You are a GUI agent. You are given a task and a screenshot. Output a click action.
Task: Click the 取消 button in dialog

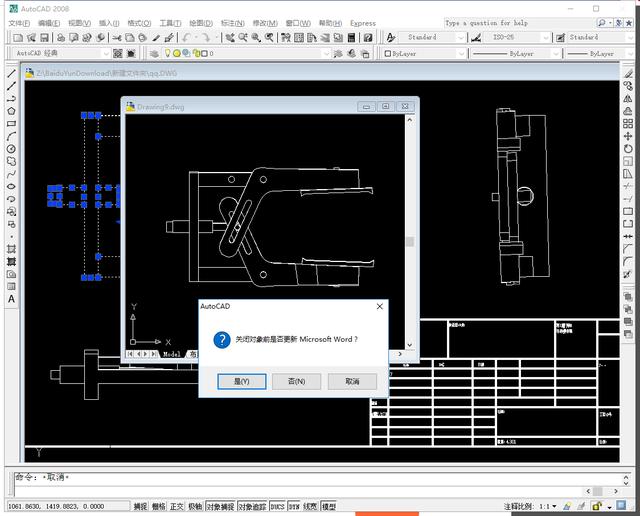351,381
